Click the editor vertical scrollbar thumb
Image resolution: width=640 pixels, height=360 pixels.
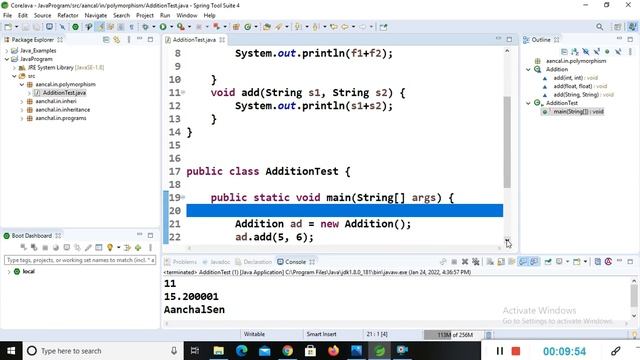[507, 142]
